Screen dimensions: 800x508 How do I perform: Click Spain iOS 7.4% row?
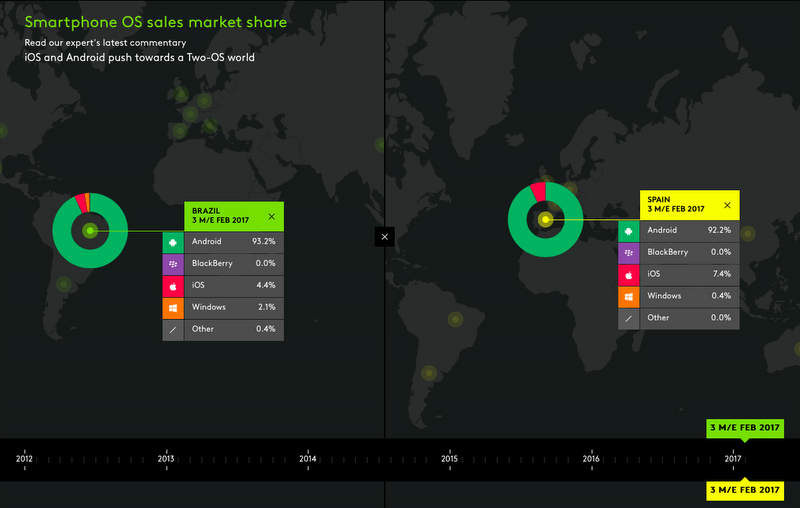point(679,275)
